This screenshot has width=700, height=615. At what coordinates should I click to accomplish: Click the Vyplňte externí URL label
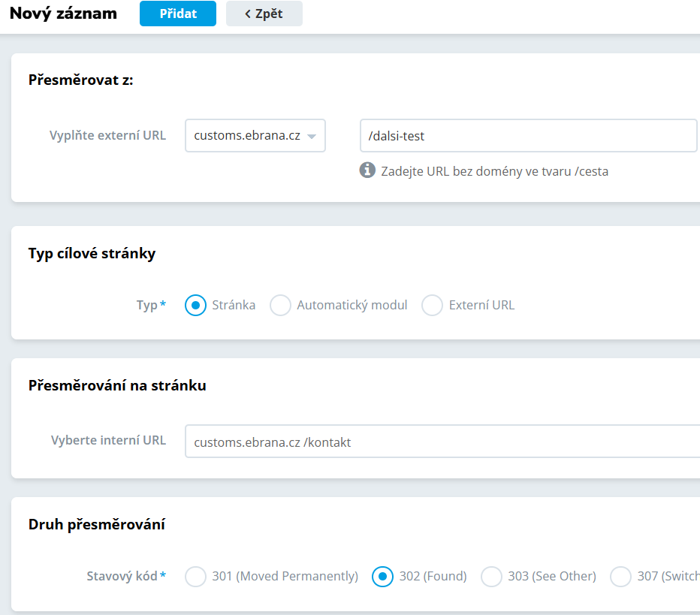point(107,136)
